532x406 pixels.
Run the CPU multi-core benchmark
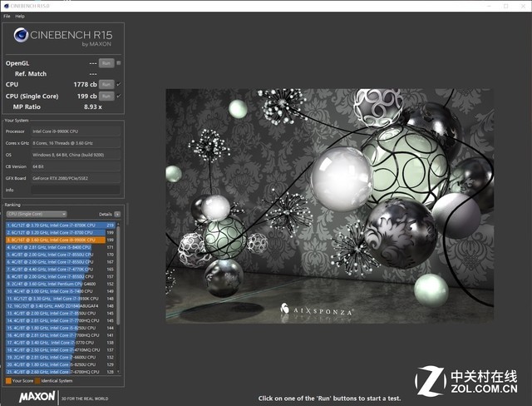pyautogui.click(x=106, y=84)
